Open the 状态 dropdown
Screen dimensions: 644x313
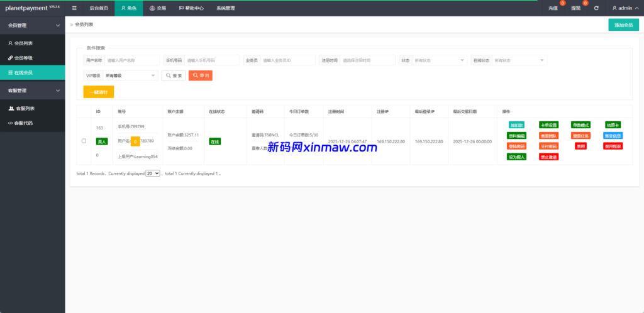pyautogui.click(x=440, y=60)
